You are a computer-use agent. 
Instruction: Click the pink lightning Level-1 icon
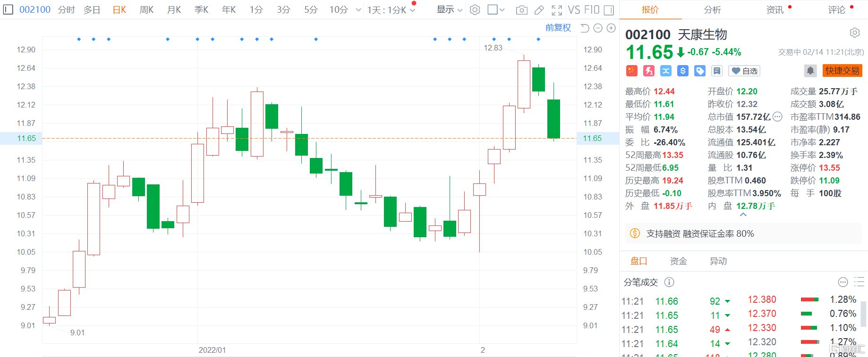[649, 71]
